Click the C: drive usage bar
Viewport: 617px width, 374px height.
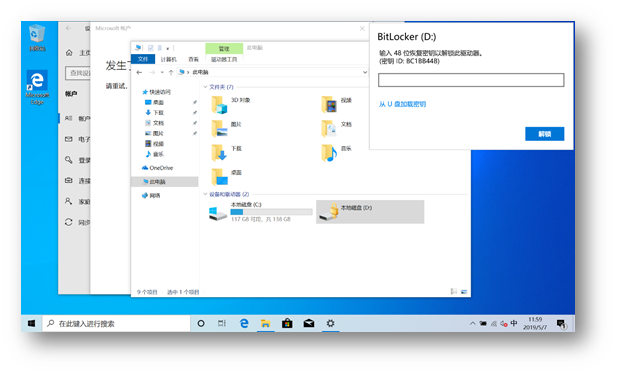coord(271,212)
